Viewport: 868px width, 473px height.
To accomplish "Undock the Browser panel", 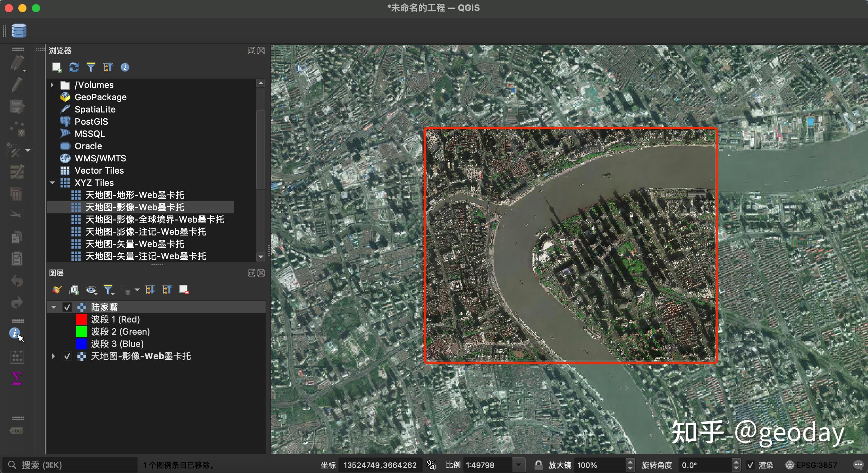I will [x=251, y=51].
